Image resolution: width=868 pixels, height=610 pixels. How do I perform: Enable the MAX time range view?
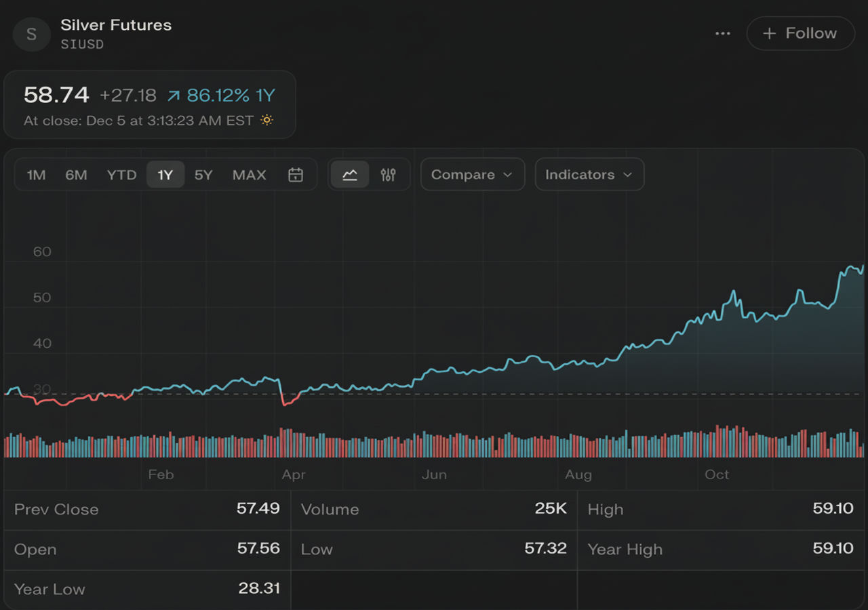(x=248, y=174)
